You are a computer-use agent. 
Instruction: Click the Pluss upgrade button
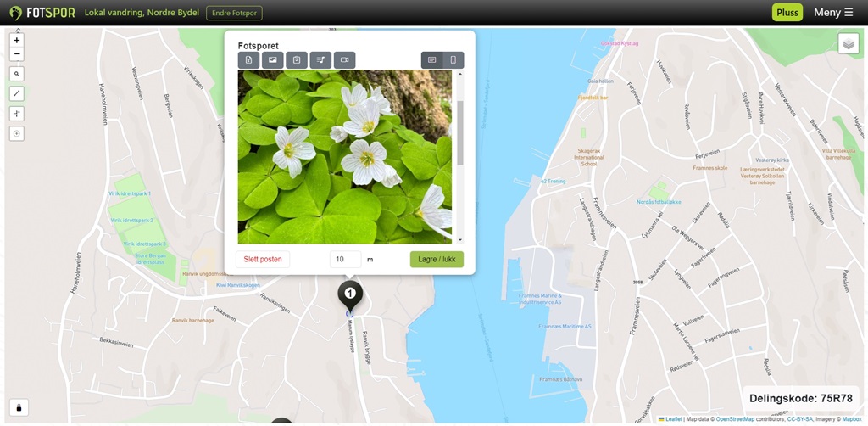787,13
